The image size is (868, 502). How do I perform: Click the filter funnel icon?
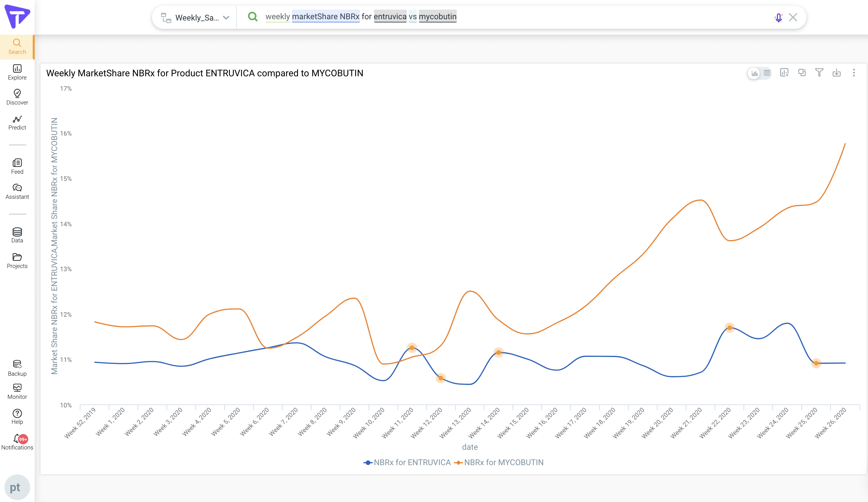coord(819,73)
